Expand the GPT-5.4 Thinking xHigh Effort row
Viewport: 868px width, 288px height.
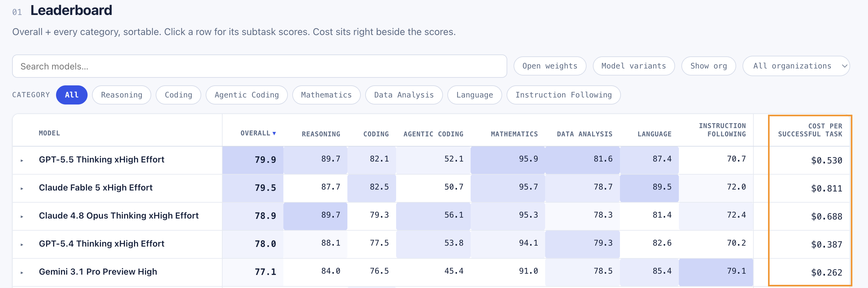point(22,244)
